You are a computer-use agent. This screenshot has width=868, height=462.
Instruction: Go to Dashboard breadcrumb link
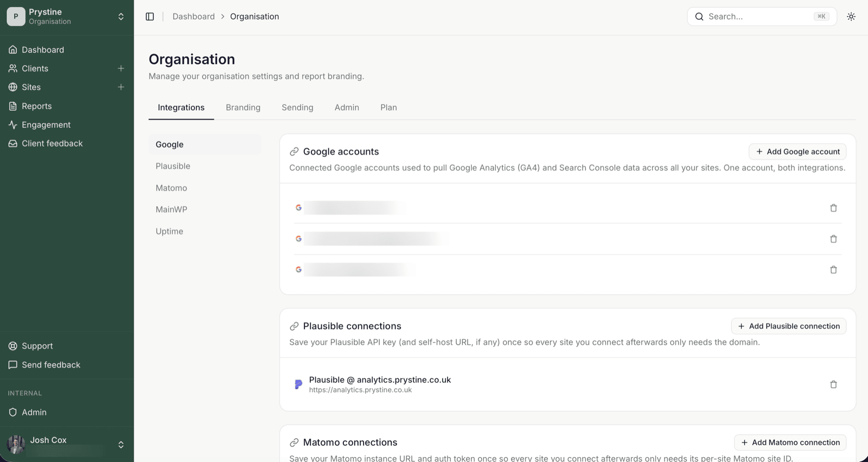194,17
